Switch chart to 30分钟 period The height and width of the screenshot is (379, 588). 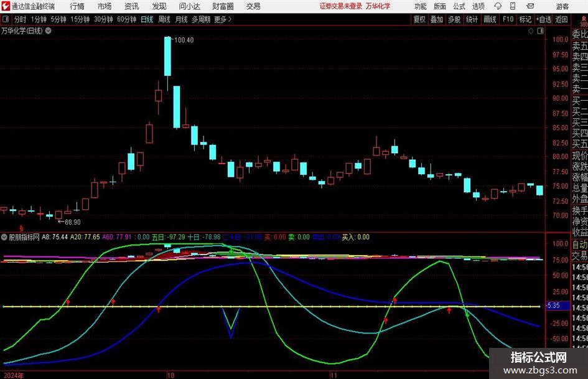[103, 19]
